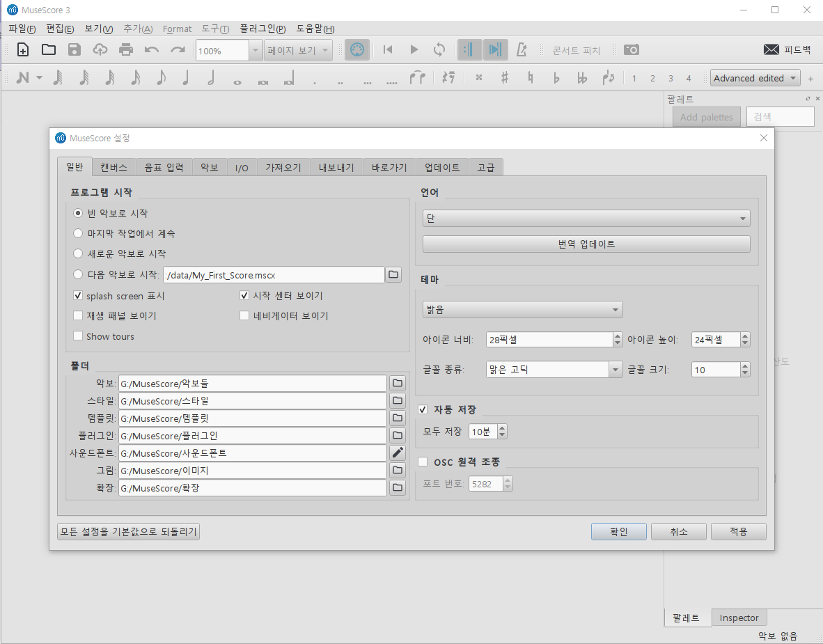Open the 언어 language dropdown
The height and width of the screenshot is (644, 823).
click(x=586, y=219)
